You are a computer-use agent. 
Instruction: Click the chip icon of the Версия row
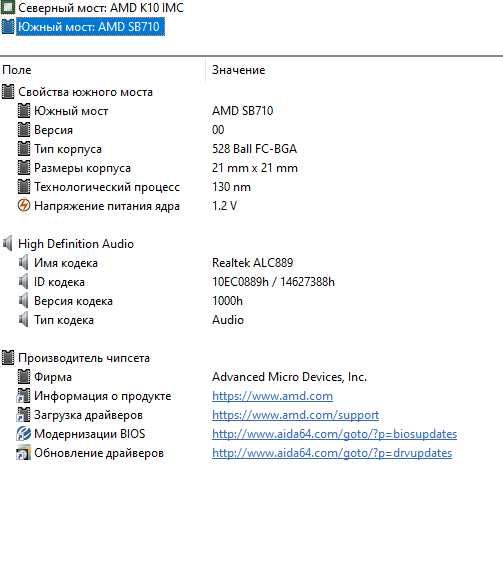[x=24, y=130]
